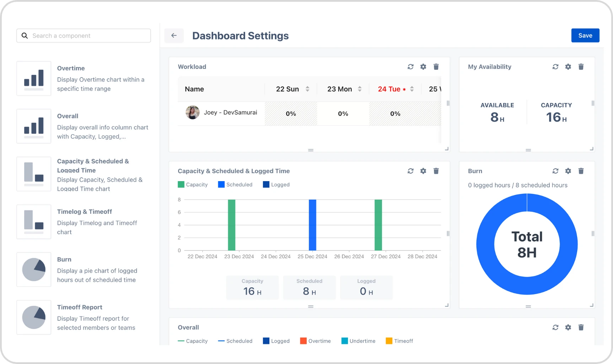The width and height of the screenshot is (613, 364).
Task: Delete the Burn widget
Action: tap(581, 171)
